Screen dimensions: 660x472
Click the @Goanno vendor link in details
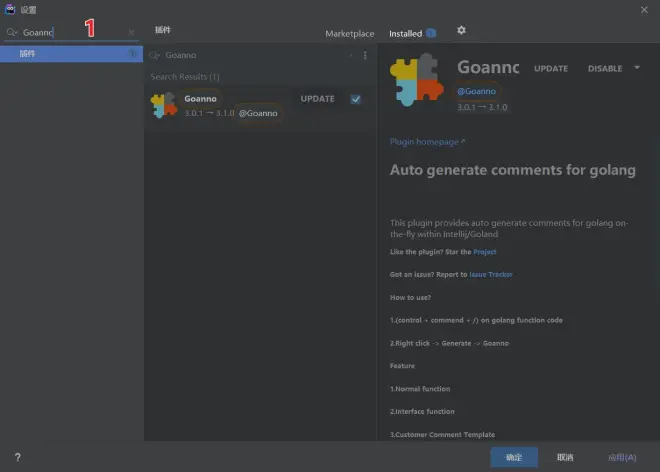tap(476, 91)
